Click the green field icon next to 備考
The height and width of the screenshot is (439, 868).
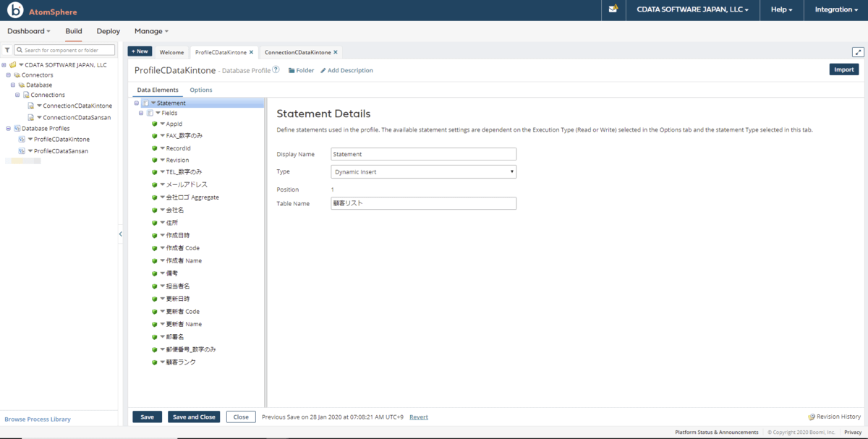coord(155,273)
